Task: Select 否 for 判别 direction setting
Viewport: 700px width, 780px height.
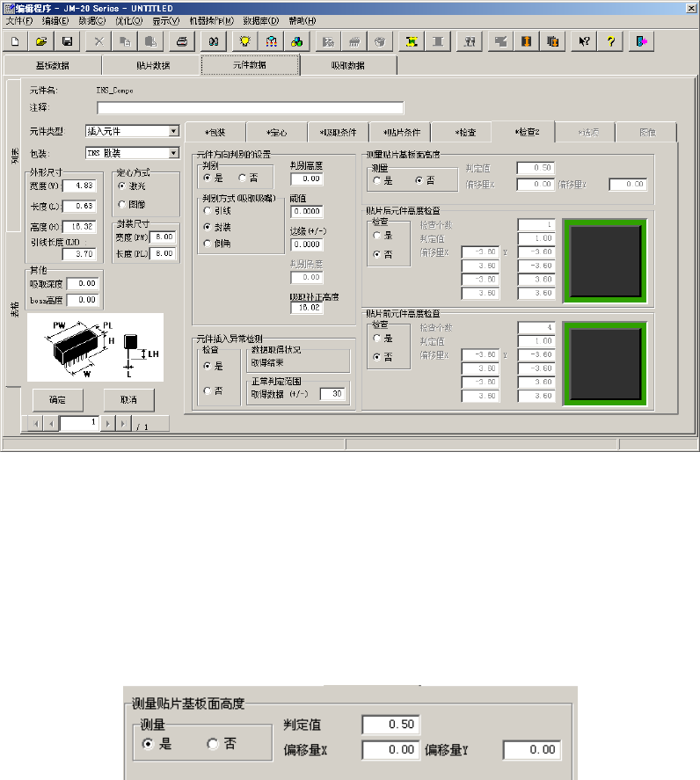Action: click(x=243, y=178)
